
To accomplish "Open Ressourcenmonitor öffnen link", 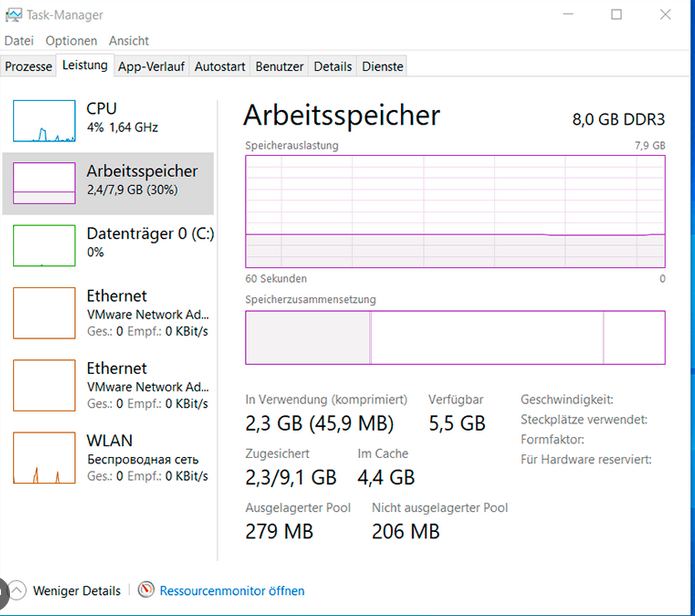I will coord(232,591).
